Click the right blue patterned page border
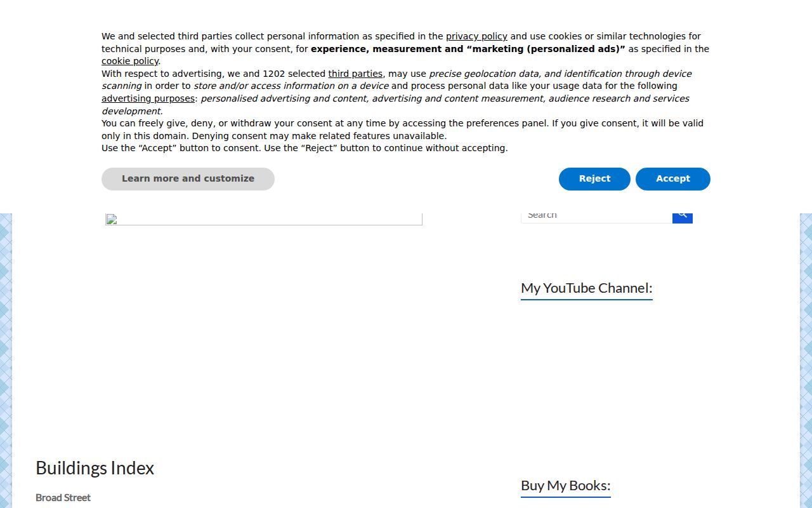The height and width of the screenshot is (508, 812). coord(806,361)
